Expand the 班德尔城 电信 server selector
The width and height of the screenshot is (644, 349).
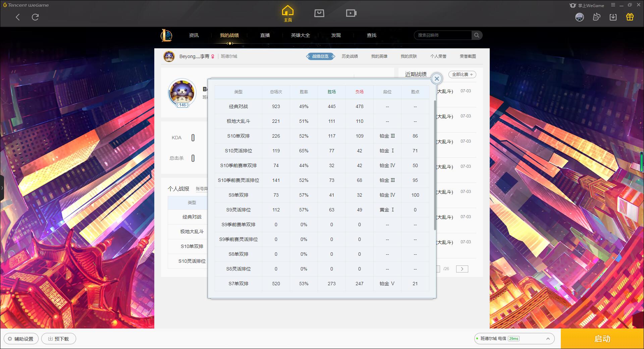[514, 339]
